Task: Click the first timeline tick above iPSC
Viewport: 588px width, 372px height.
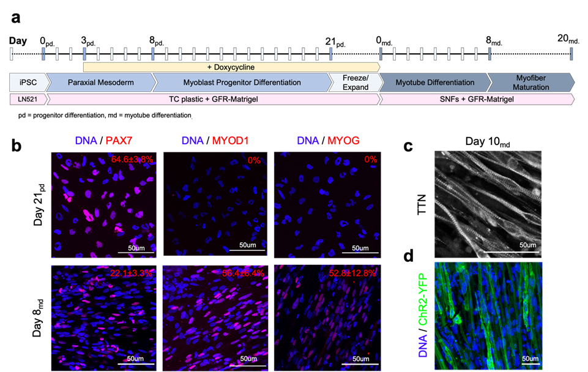Action: (12, 54)
